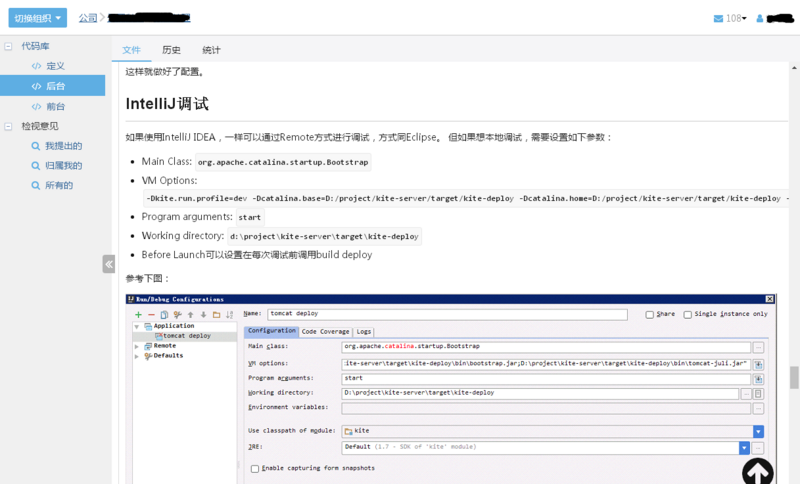The width and height of the screenshot is (800, 484).
Task: Click the red minus Remove Configuration icon
Action: [x=151, y=315]
